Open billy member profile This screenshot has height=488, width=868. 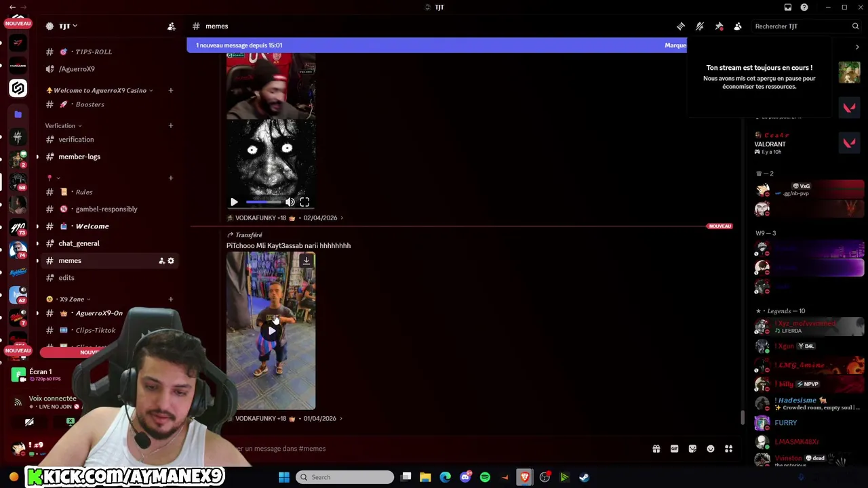[808, 384]
